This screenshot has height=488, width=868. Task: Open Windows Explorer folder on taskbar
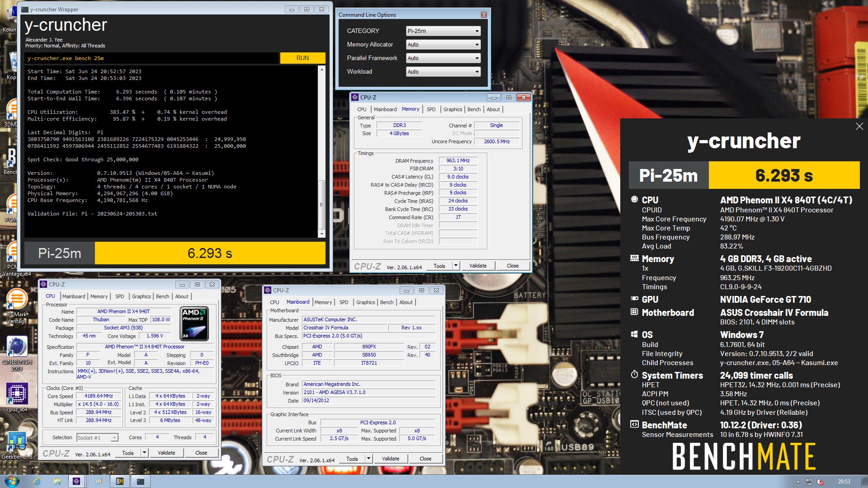pos(57,482)
